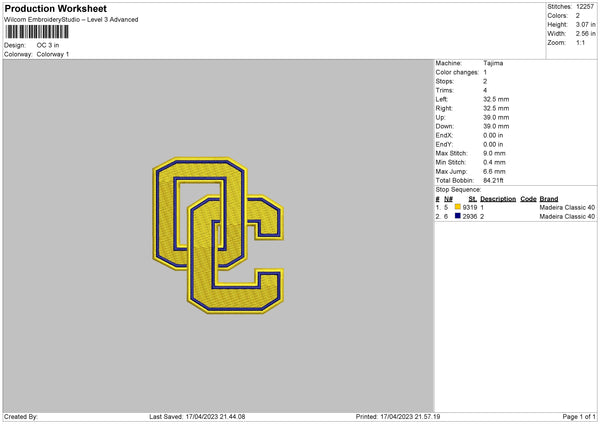Click the Max Jump value 6.6 mm
The image size is (600, 424).
pyautogui.click(x=494, y=171)
